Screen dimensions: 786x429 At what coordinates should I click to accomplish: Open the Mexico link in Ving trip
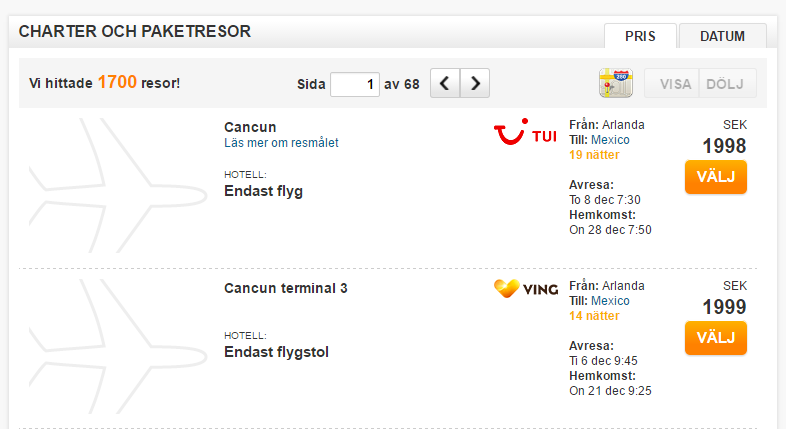tap(610, 301)
